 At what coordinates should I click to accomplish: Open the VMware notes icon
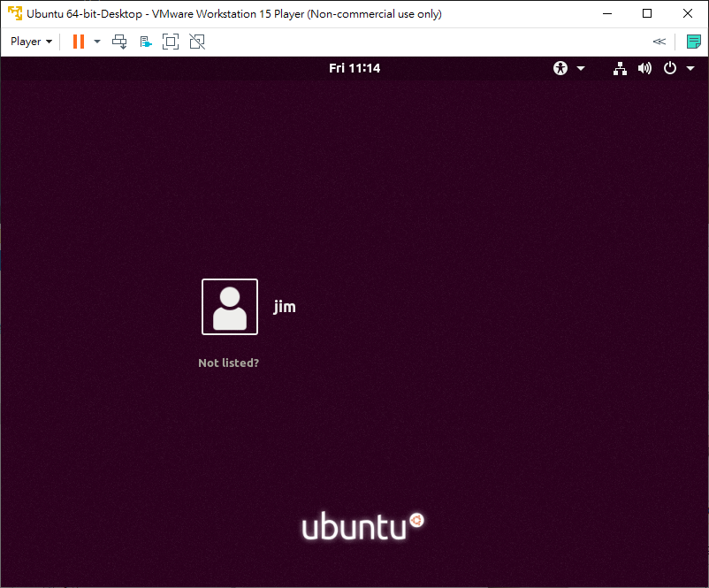(694, 42)
